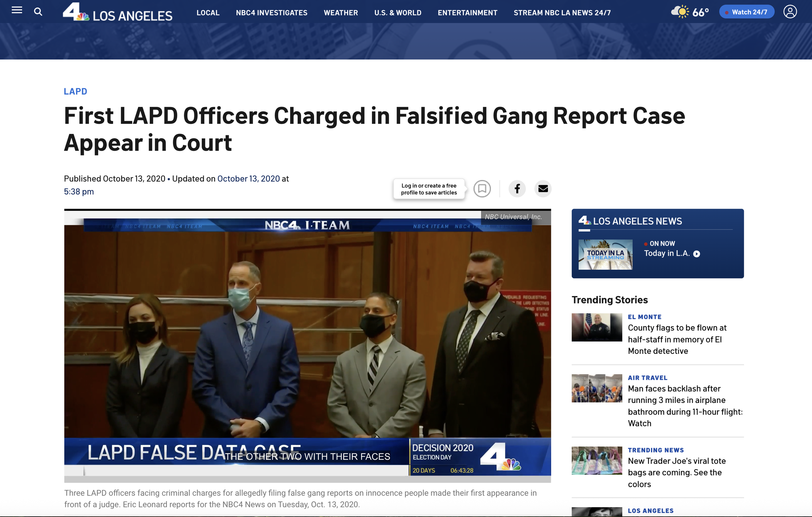Click the video progress bar
Screen dimensions: 812x517
307,480
